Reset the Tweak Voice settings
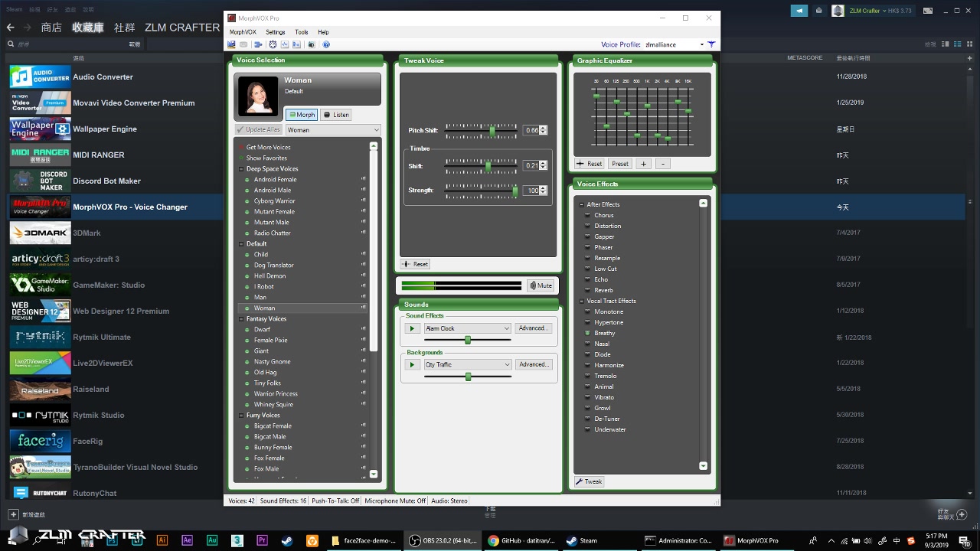The image size is (980, 551). click(415, 264)
